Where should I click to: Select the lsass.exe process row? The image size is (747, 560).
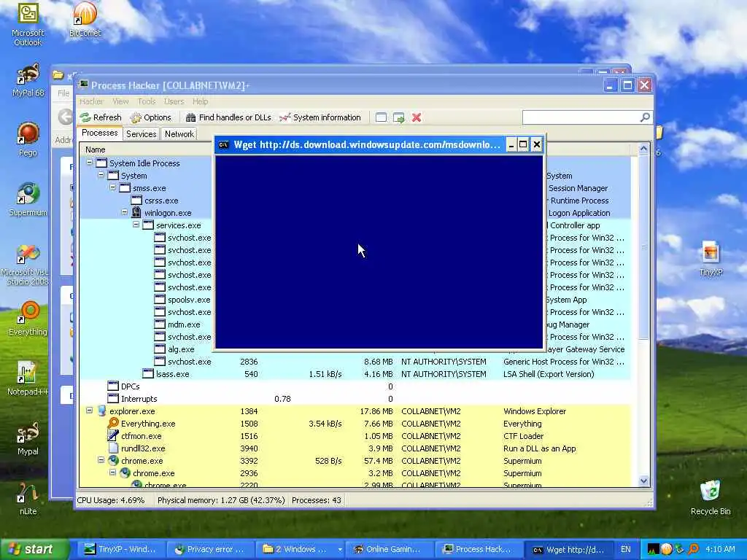click(x=355, y=374)
